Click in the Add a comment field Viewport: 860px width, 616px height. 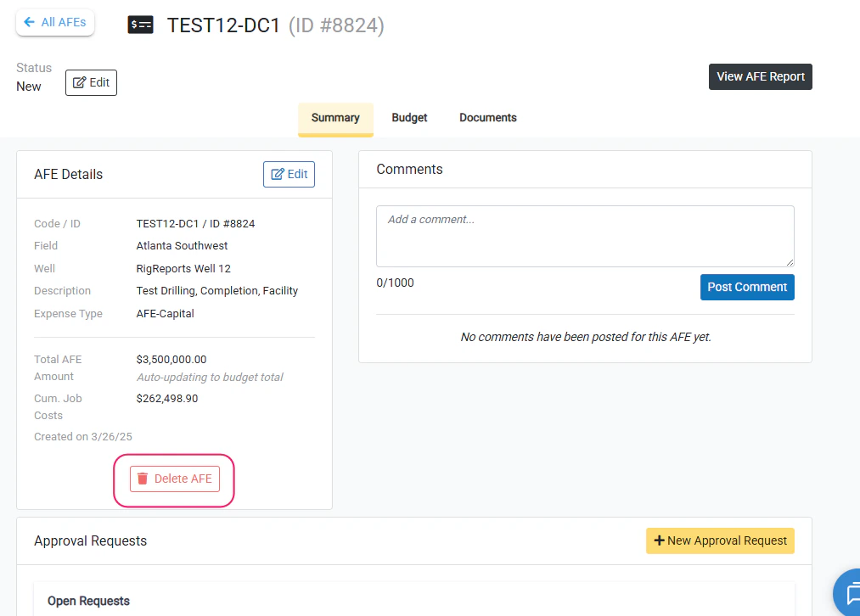[585, 236]
